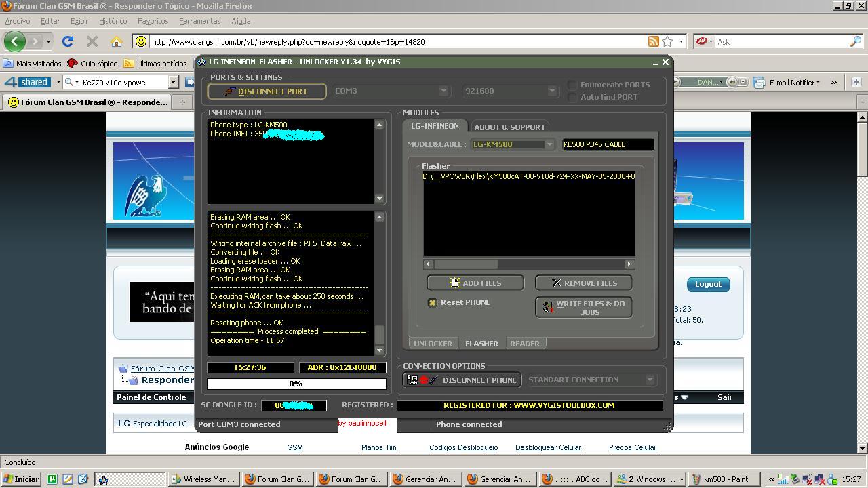Go to Firefox Home page
This screenshot has width=868, height=488.
pyautogui.click(x=117, y=41)
